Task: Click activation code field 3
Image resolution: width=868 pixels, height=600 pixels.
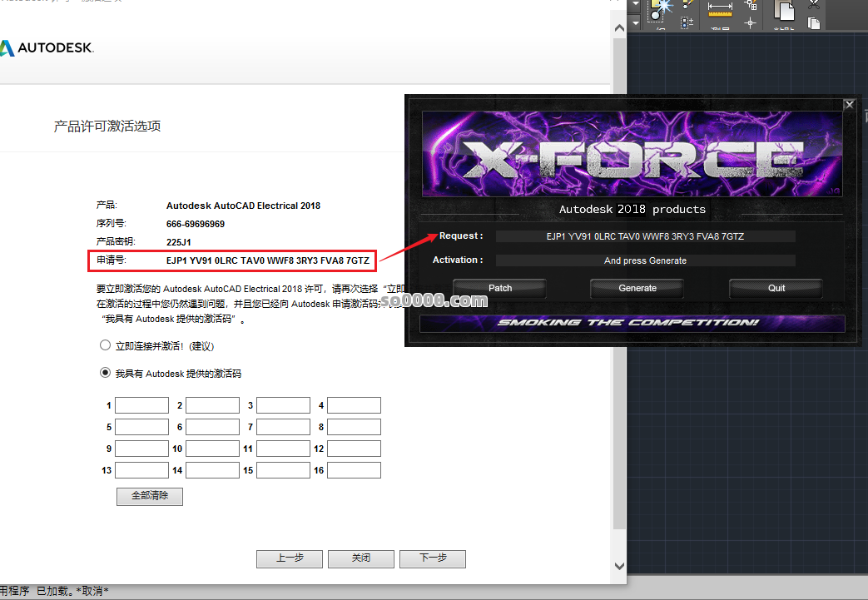Action: click(284, 405)
